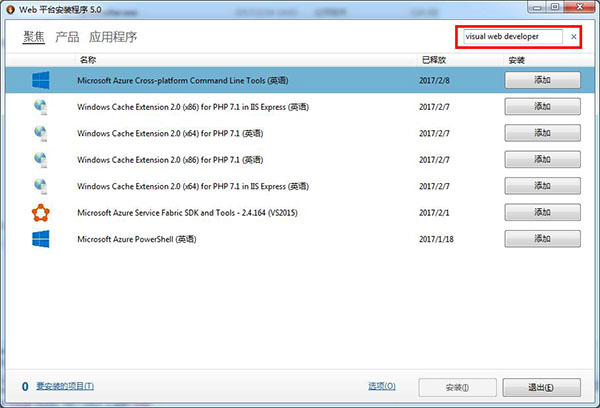Close the Web Platform Installer window
This screenshot has width=600, height=408.
click(x=579, y=7)
